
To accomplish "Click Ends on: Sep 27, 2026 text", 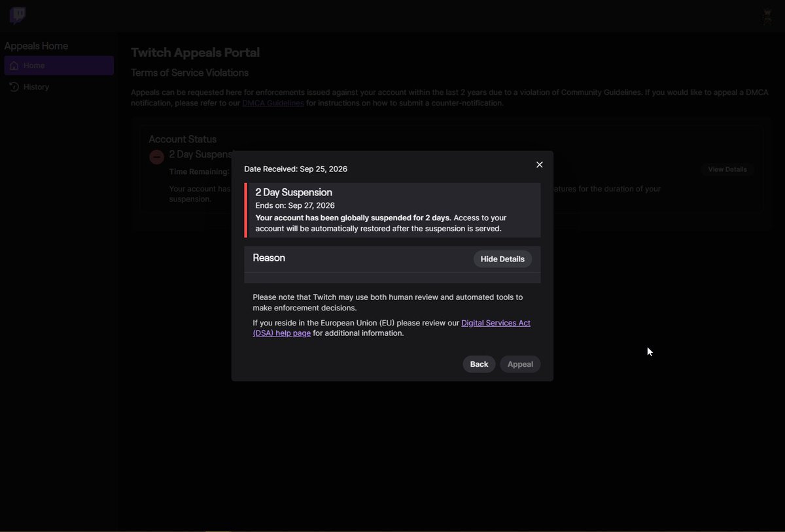I will click(295, 205).
